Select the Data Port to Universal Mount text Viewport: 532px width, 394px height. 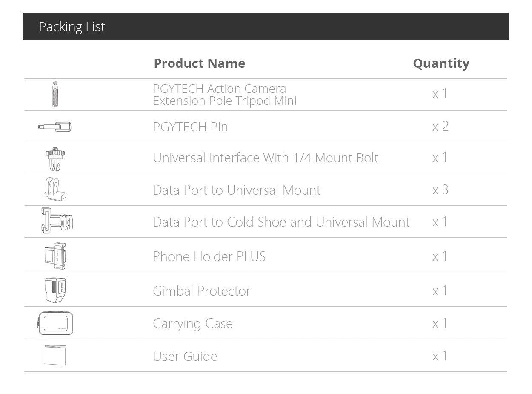tap(237, 190)
